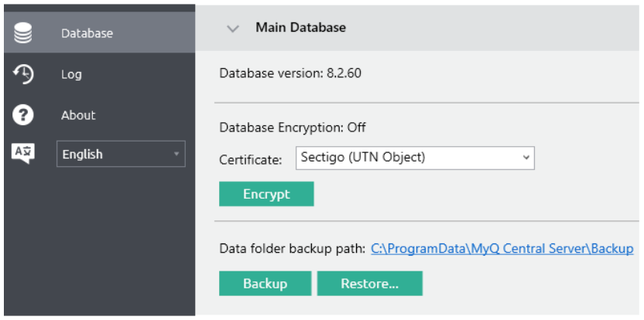Collapse the Main Database section chevron
Screen dimensions: 644x320
232,28
